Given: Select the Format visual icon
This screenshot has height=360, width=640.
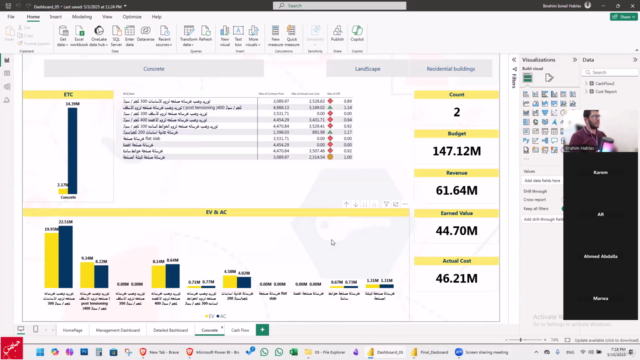Looking at the screenshot, I should pos(549,78).
